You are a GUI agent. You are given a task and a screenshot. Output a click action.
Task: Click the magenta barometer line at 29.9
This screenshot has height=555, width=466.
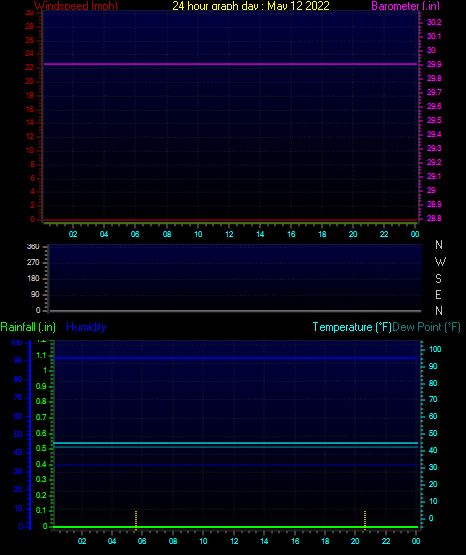230,64
